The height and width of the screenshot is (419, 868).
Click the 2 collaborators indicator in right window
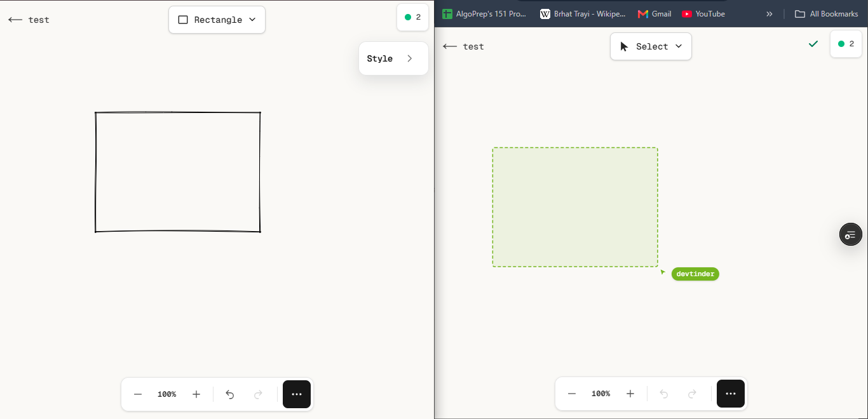(846, 44)
